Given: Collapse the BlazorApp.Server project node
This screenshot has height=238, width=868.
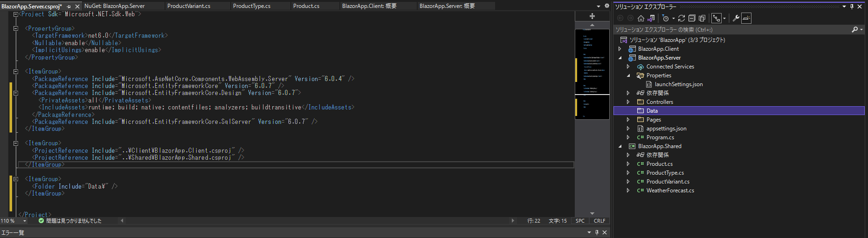Looking at the screenshot, I should pyautogui.click(x=620, y=58).
